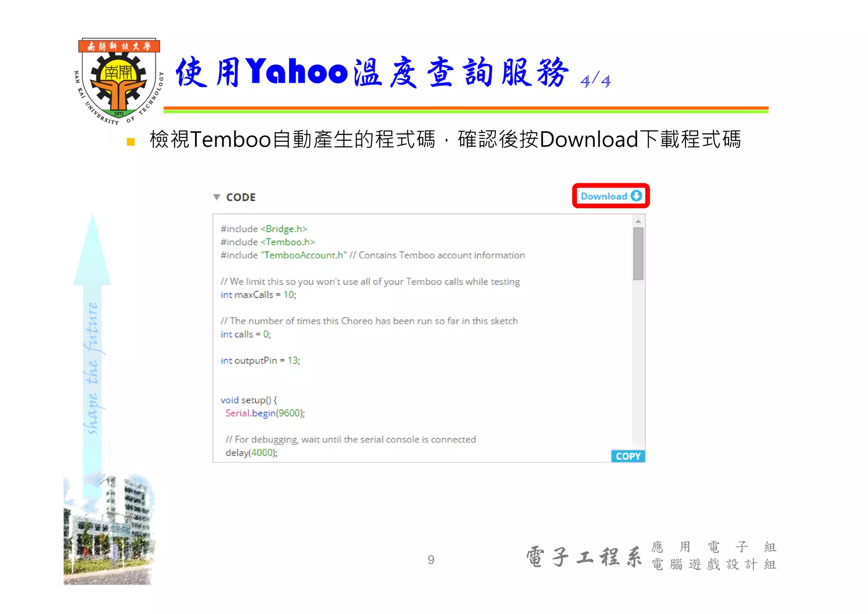Click the '#include "TembooAccount.h"' line
Screen dimensions: 868x614
pos(373,255)
